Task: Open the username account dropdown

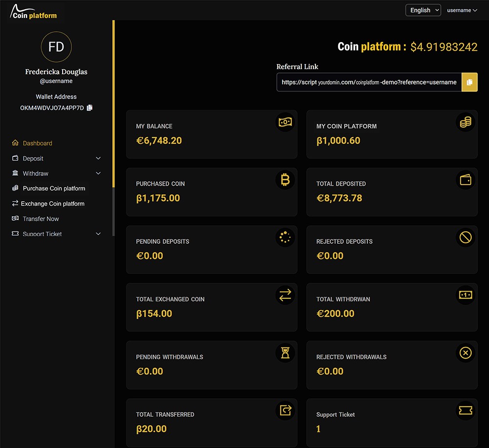Action: click(x=462, y=10)
